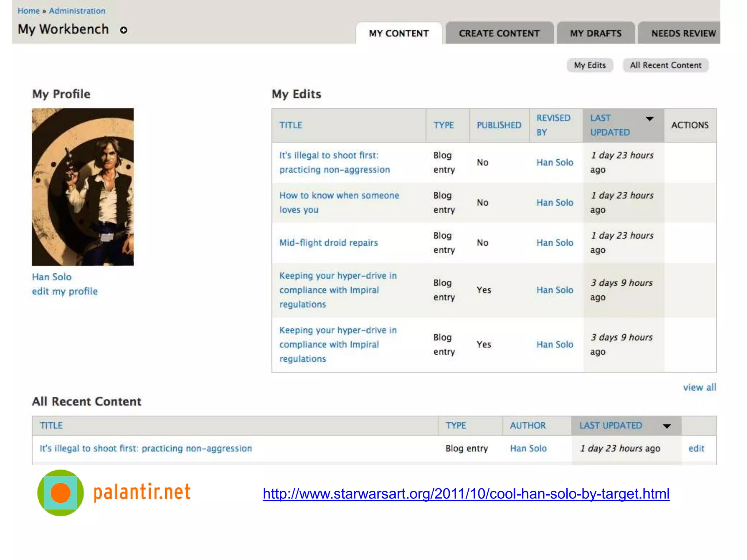Viewport: 747px width, 560px height.
Task: Click the 'view all' link
Action: pyautogui.click(x=699, y=387)
